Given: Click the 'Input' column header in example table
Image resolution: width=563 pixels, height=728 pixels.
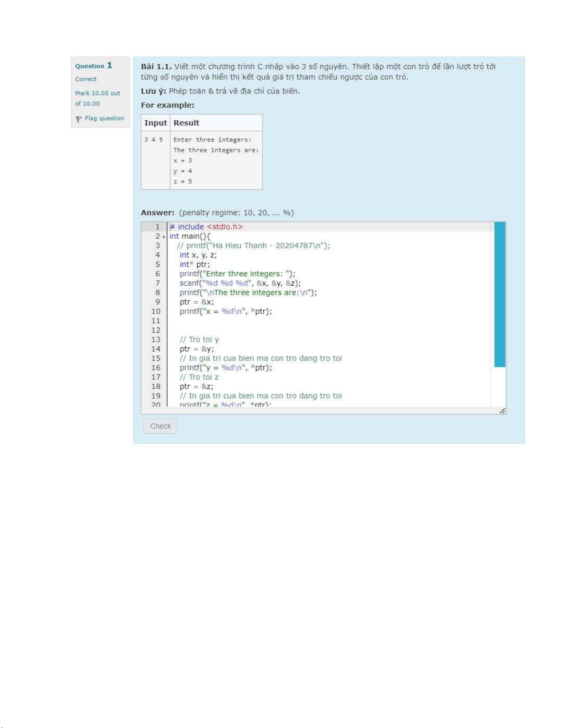Looking at the screenshot, I should click(x=155, y=123).
